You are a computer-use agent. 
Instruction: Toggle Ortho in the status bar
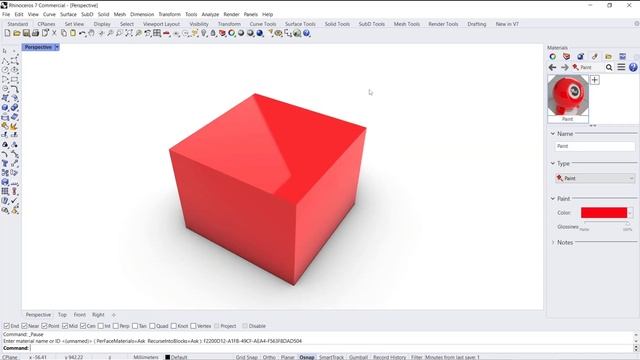tap(269, 357)
